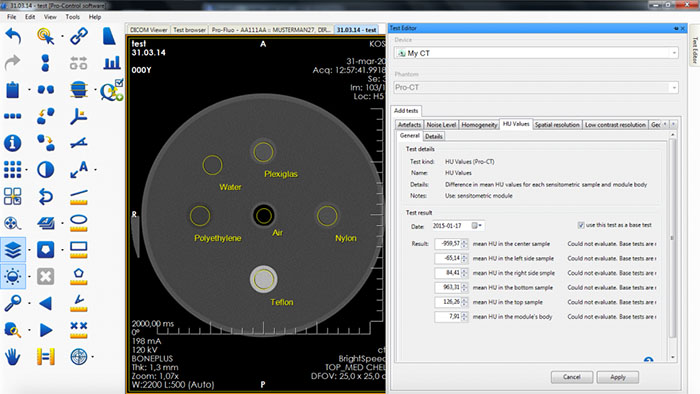Screen dimensions: 700x394
Task: Open the File menu
Action: click(x=12, y=17)
